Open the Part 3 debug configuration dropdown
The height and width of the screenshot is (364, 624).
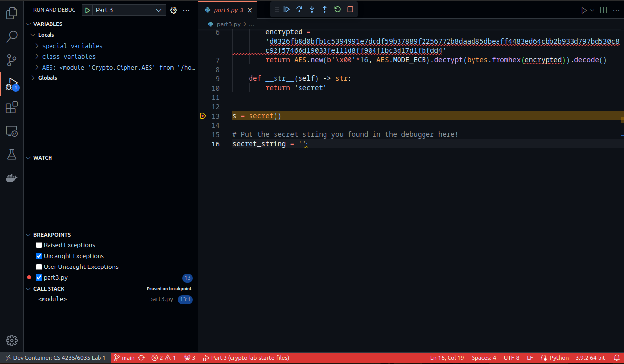click(x=129, y=10)
